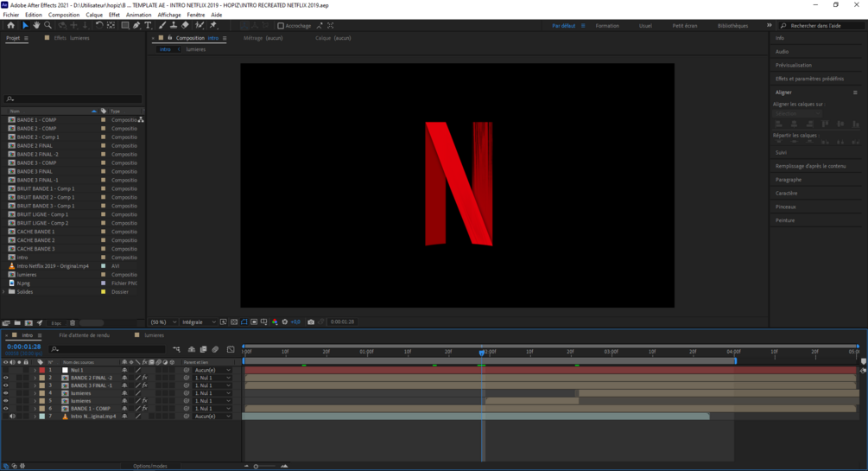The image size is (868, 471).
Task: Click the red label swatch of Nul 1
Action: tap(42, 370)
